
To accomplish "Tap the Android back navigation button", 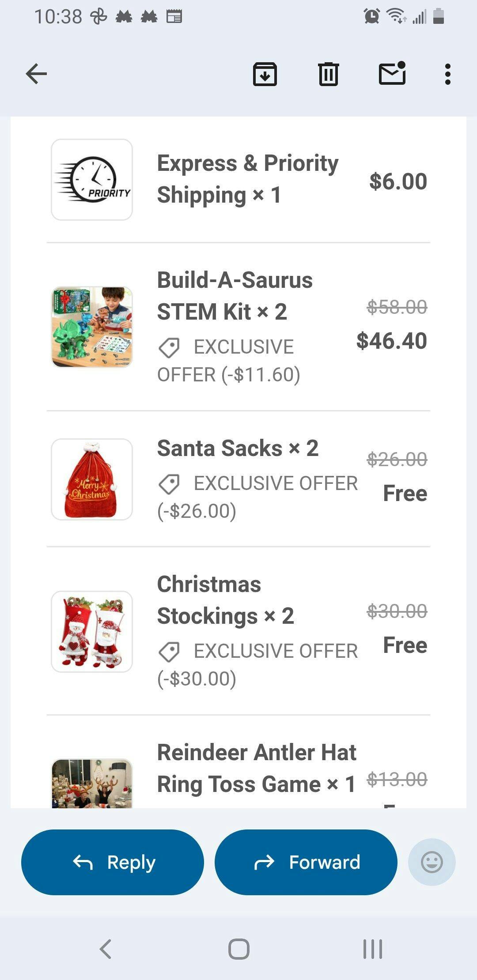I will click(106, 949).
